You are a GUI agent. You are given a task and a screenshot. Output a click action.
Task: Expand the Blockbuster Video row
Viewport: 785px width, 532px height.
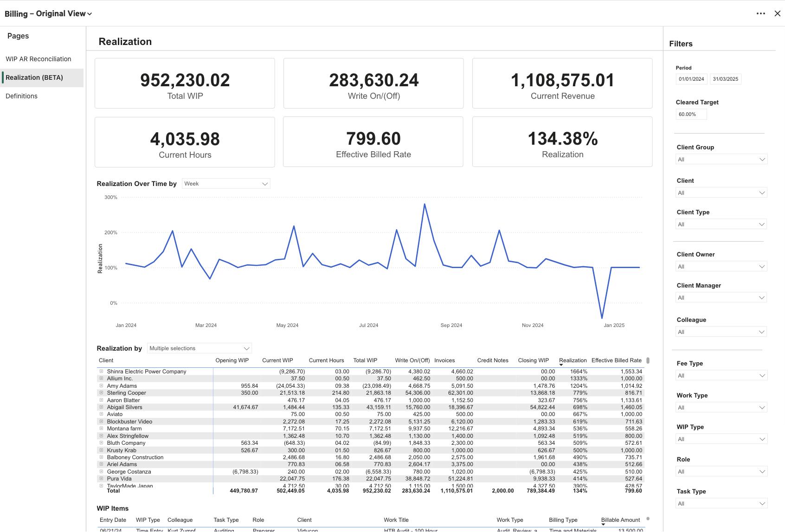[x=101, y=422]
